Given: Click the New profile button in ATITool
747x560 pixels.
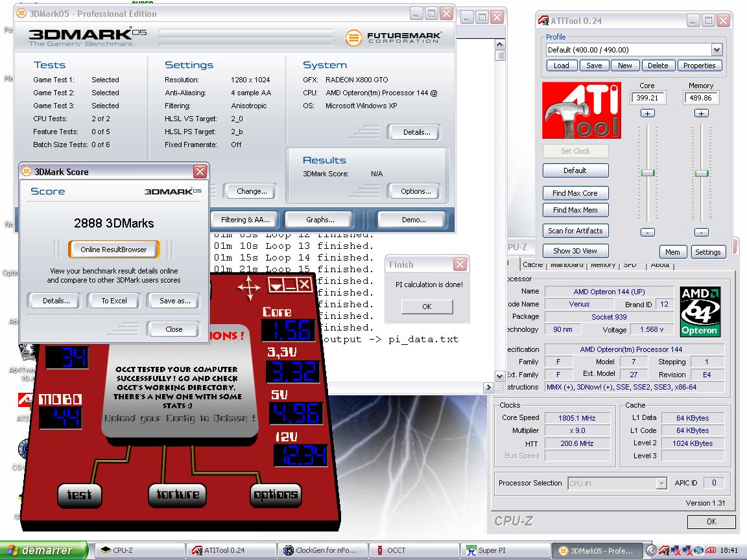Looking at the screenshot, I should [x=625, y=65].
